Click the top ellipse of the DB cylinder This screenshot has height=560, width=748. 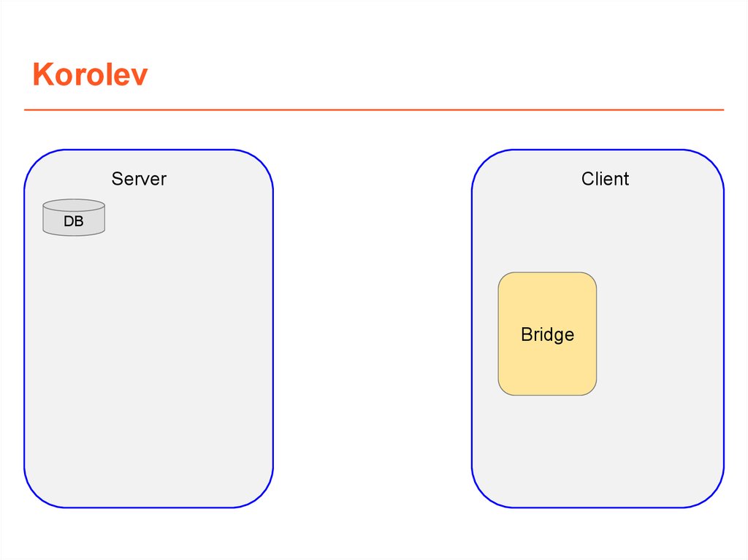(x=73, y=205)
